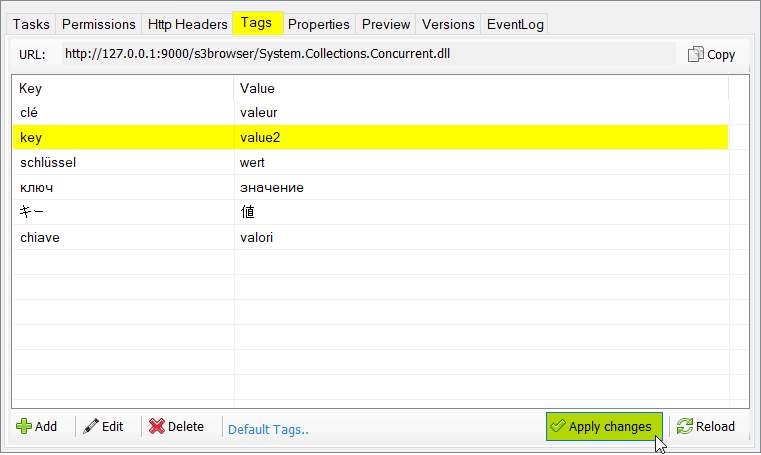
Task: Click the Value column header
Action: (481, 88)
